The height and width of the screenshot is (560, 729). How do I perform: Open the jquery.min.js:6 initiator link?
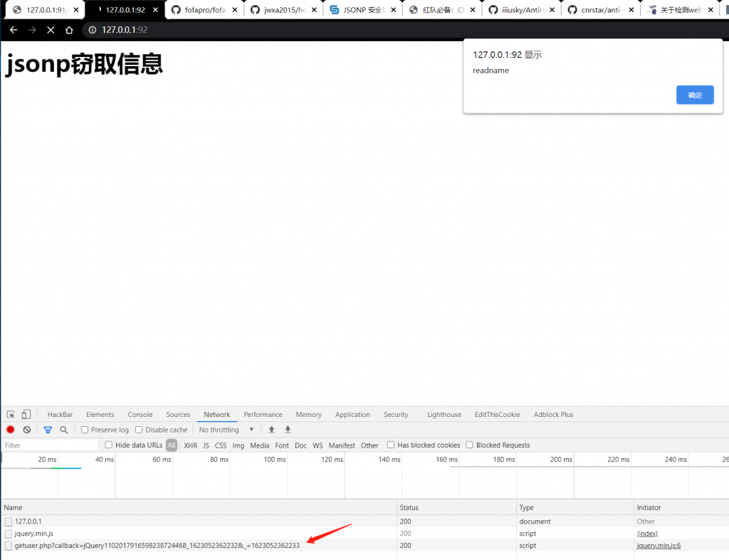coord(659,546)
